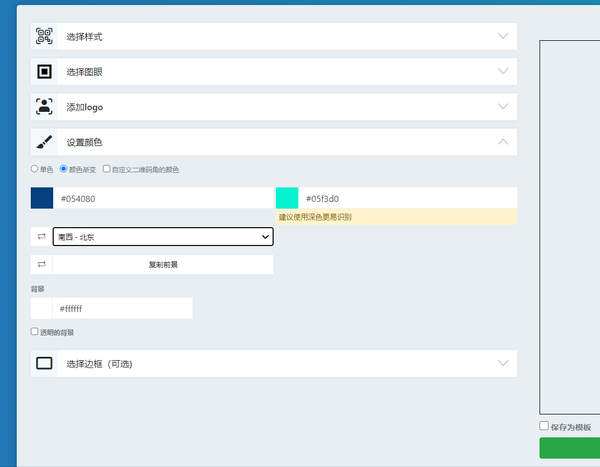The width and height of the screenshot is (600, 467).
Task: Check the 保存为模板 checkbox
Action: point(544,426)
